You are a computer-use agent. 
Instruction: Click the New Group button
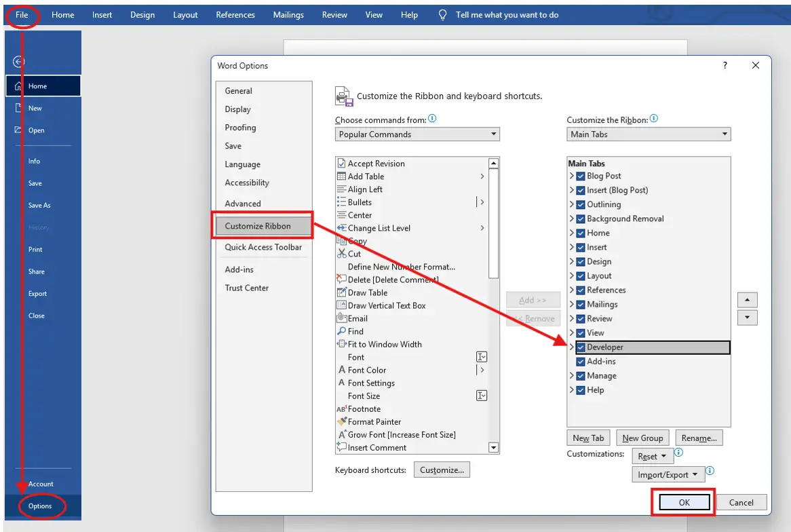(x=642, y=437)
